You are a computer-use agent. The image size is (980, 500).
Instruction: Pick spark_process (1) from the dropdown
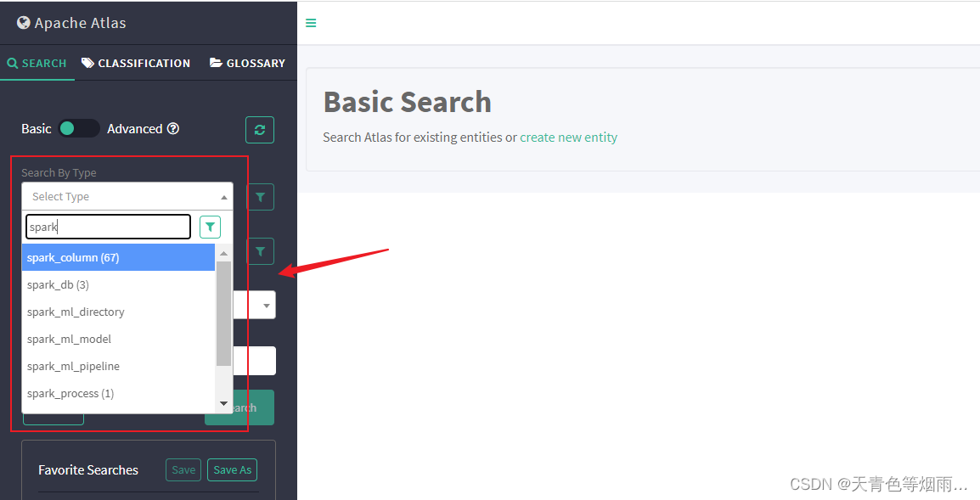(x=118, y=394)
